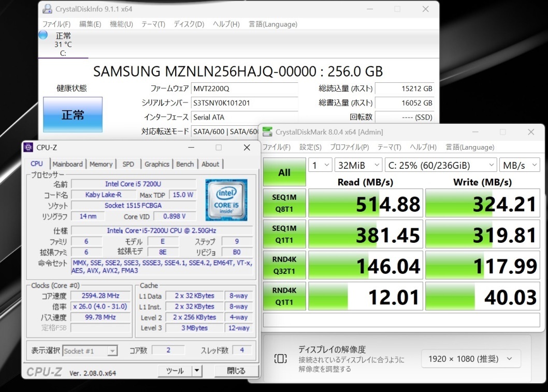This screenshot has height=392, width=548.
Task: Click the interface field Serial ATA
Action: (244, 117)
